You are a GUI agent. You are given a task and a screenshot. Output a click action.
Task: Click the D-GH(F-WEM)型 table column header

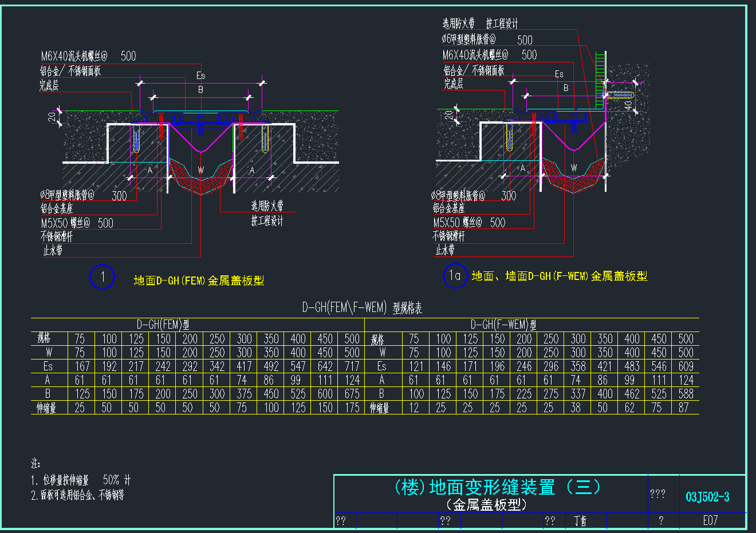(x=503, y=325)
